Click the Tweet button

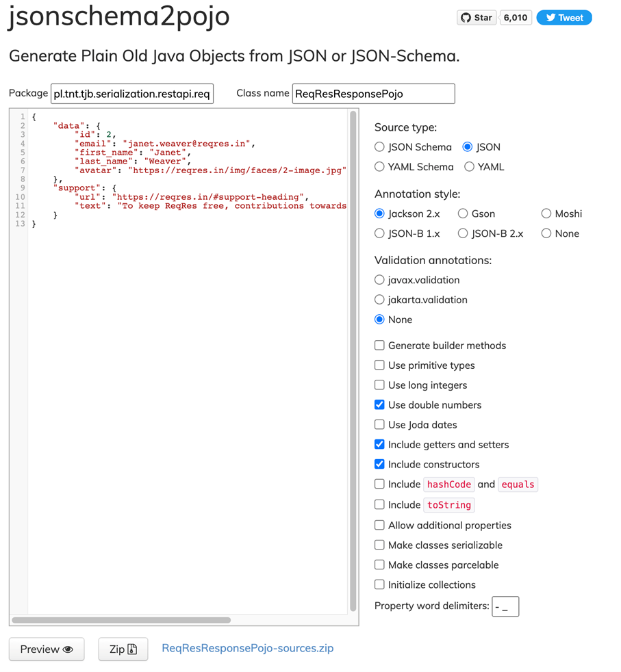tap(563, 18)
